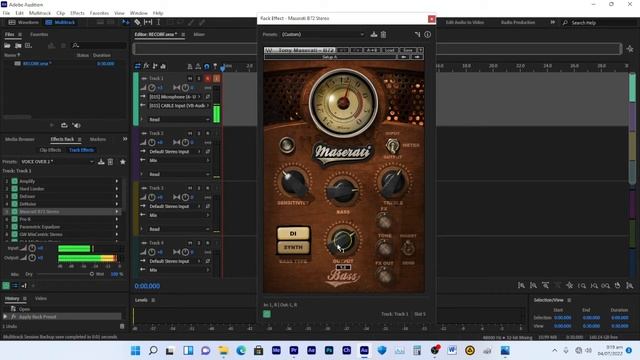This screenshot has height=360, width=640.
Task: Open the Mixer tab
Action: (x=199, y=35)
